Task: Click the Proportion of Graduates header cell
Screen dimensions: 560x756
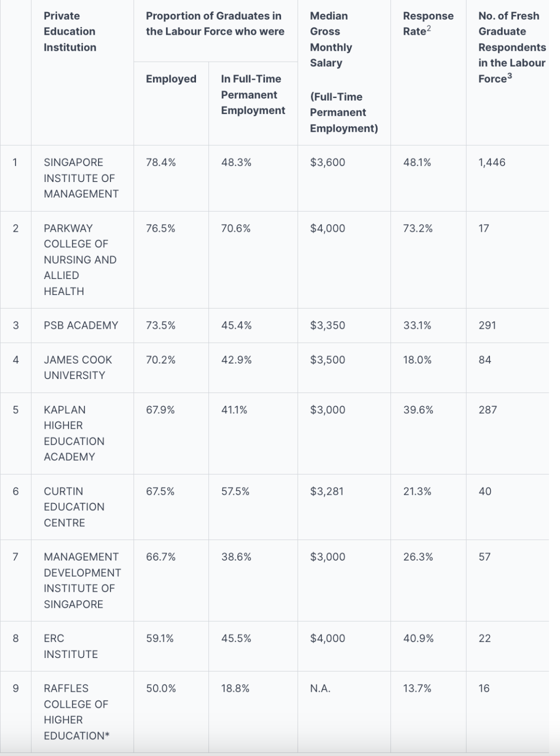Action: pos(215,24)
